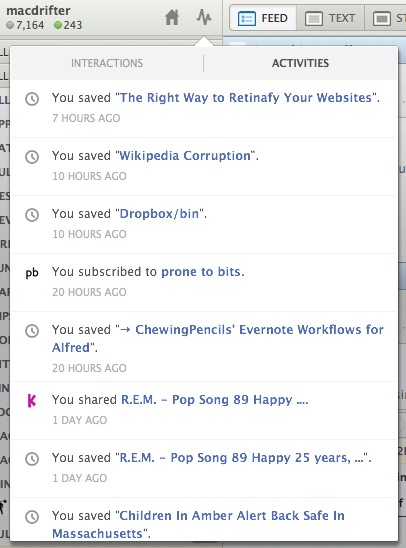Switch to the FEED view mode
406x548 pixels.
point(263,19)
